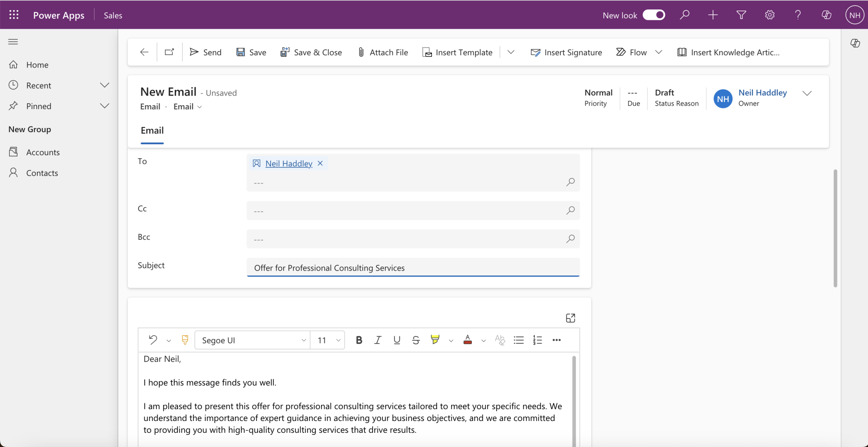This screenshot has width=868, height=447.
Task: Toggle the New look switch
Action: (x=654, y=15)
